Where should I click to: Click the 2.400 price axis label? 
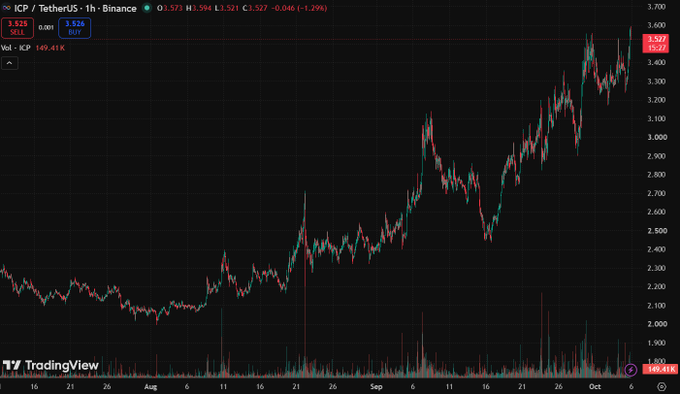click(657, 250)
